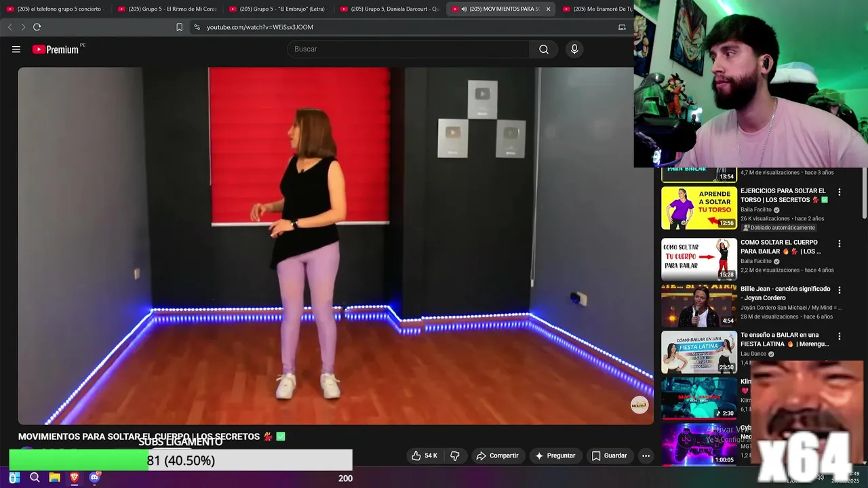
Task: Click the video title 'MOVIMIENTOS PARA SOLTAR EL CUERPO'
Action: pyautogui.click(x=139, y=436)
